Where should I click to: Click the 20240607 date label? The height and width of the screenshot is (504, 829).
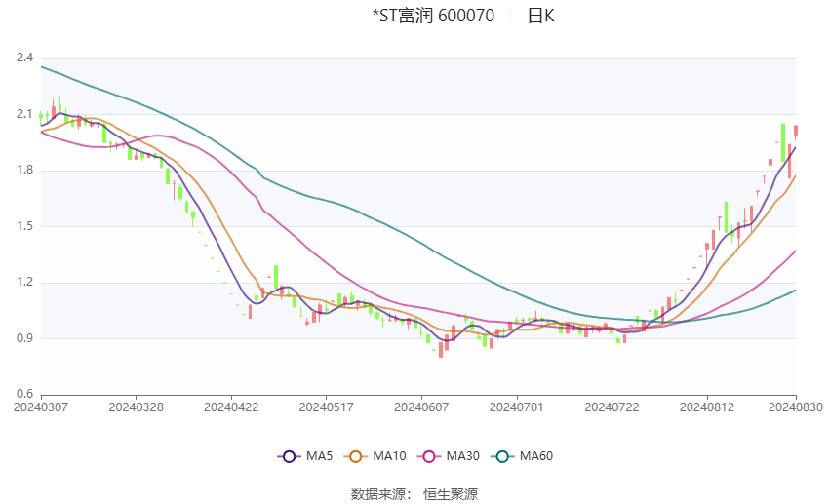click(x=421, y=407)
